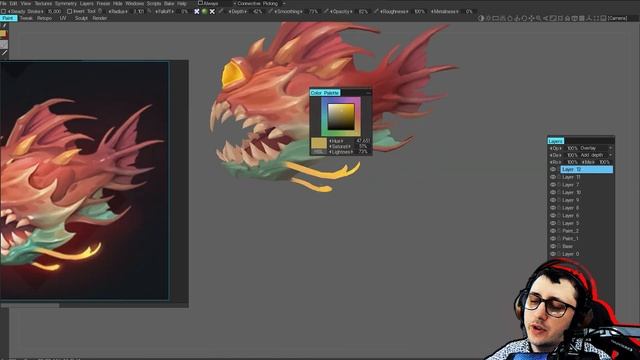Toggle visibility of Layer 7
The image size is (640, 360).
[553, 185]
